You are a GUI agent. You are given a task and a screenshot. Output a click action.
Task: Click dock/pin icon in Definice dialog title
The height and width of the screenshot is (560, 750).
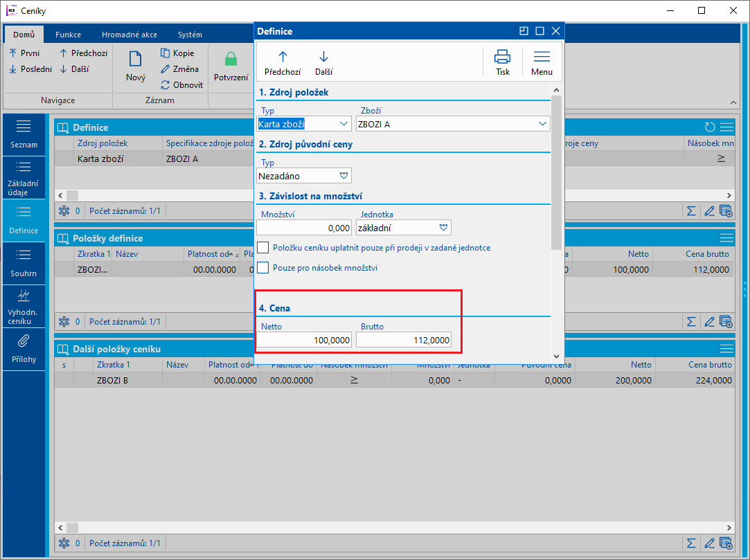[524, 31]
